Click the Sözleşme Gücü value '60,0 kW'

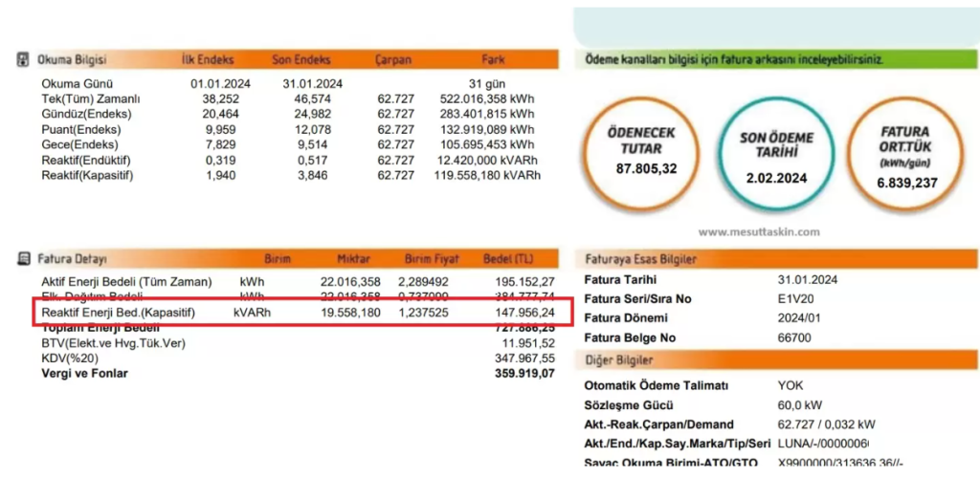coord(798,405)
